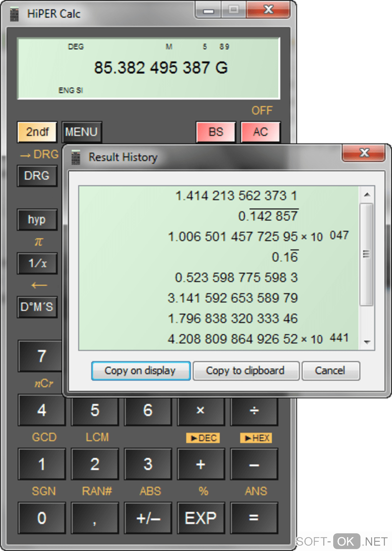Minimize the HiPER Calc window
Screen dimensions: 392x551
tap(209, 10)
